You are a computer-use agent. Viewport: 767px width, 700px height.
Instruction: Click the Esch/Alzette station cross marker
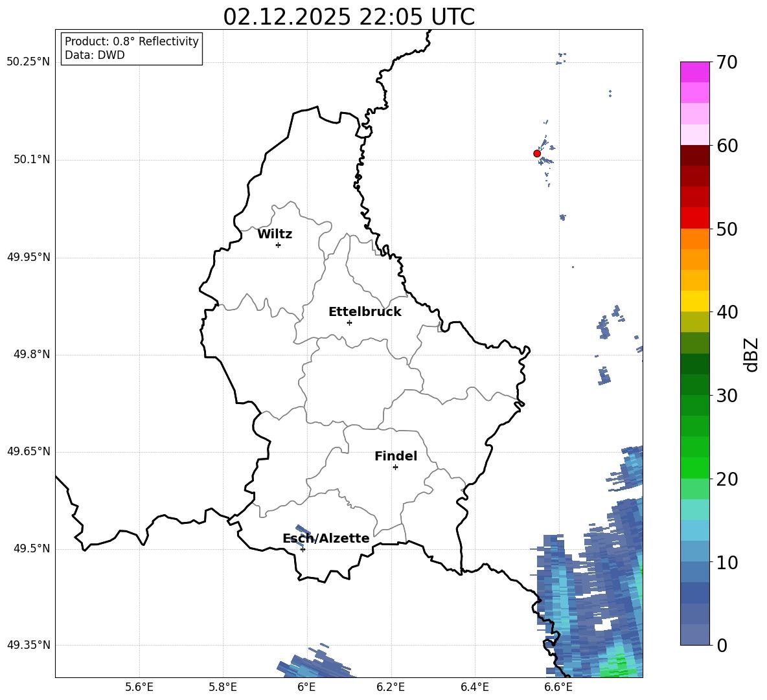(303, 549)
